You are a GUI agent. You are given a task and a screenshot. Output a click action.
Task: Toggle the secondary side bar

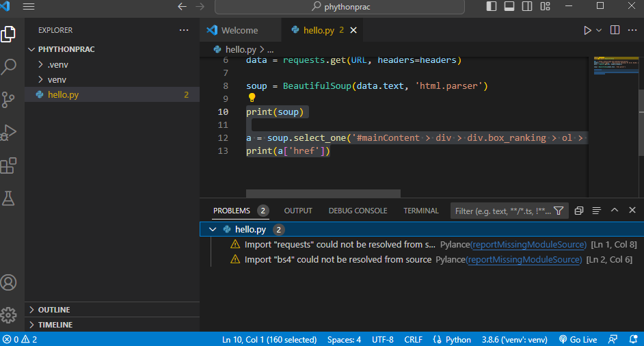(527, 6)
